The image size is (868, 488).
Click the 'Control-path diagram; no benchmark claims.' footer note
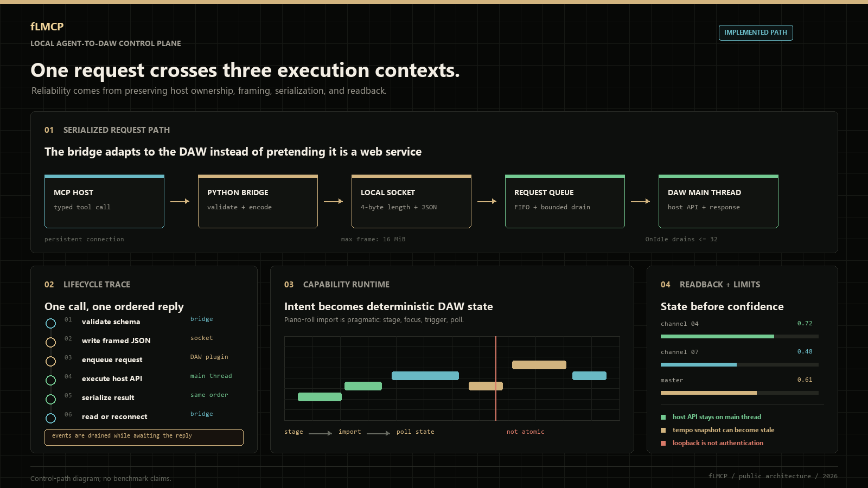(x=101, y=479)
